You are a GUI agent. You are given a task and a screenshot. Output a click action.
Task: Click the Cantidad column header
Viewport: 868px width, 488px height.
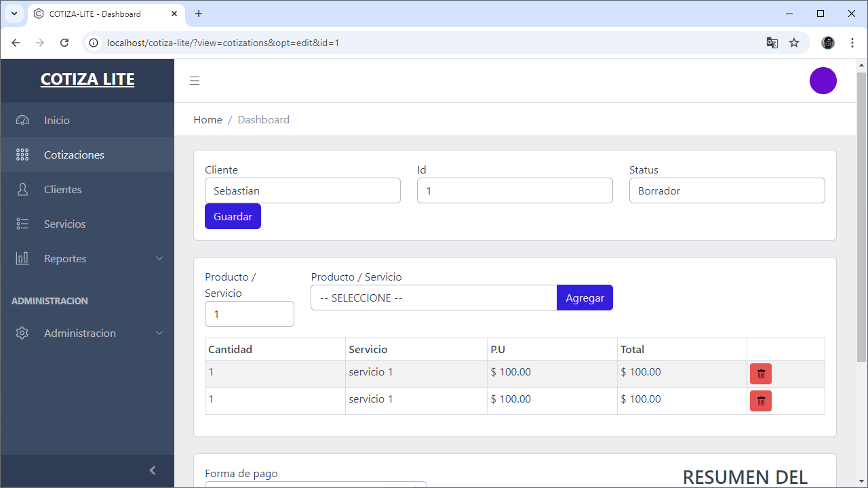(x=275, y=349)
